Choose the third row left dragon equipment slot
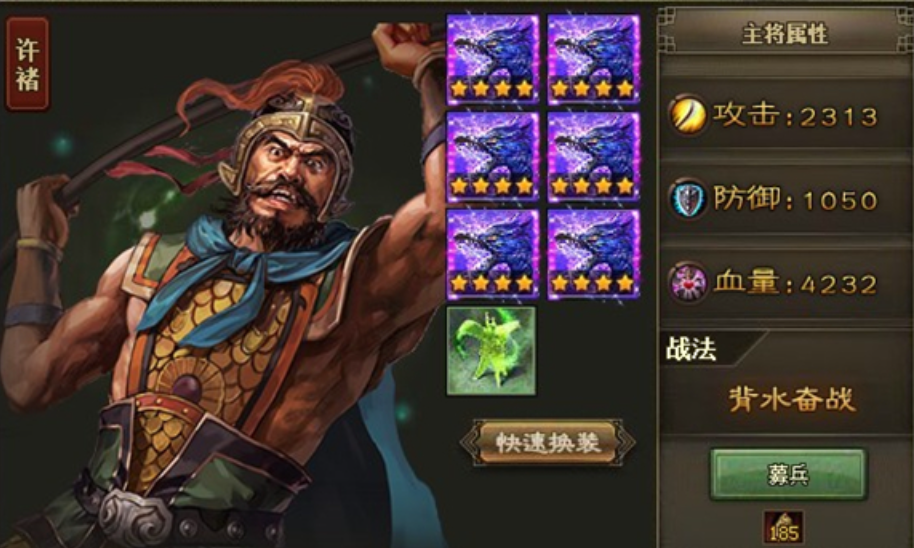This screenshot has width=914, height=548. pyautogui.click(x=493, y=255)
